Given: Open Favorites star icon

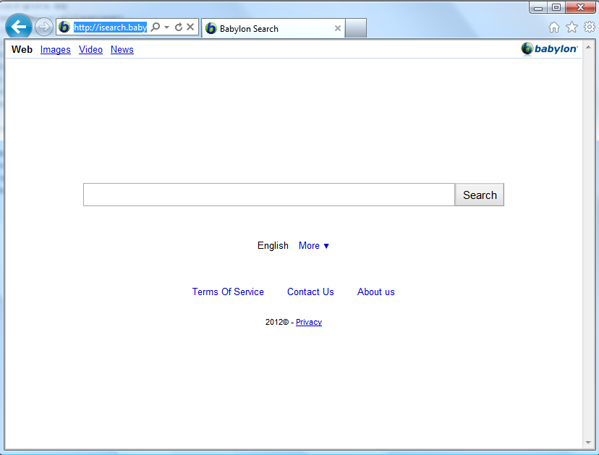Looking at the screenshot, I should tap(572, 28).
